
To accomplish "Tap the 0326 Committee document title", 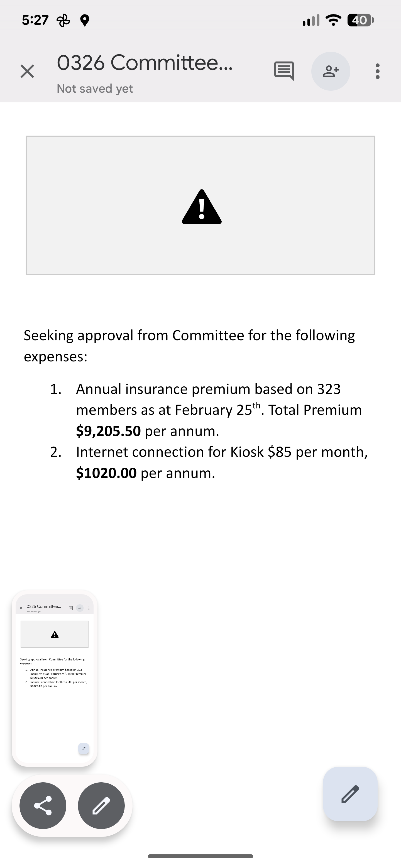I will (145, 63).
